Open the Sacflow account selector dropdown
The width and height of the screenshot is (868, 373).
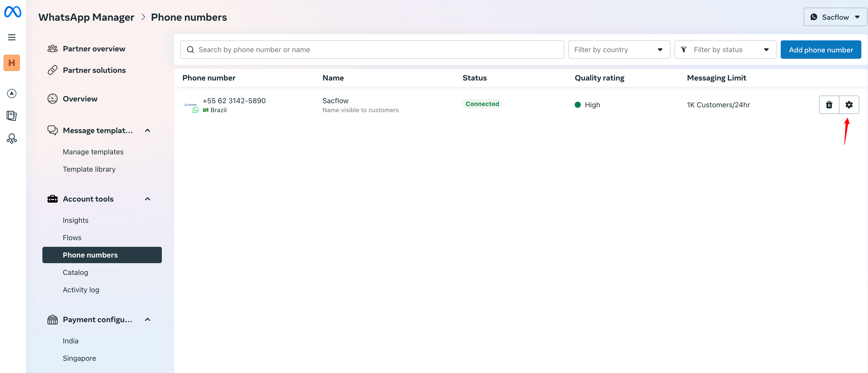[835, 17]
